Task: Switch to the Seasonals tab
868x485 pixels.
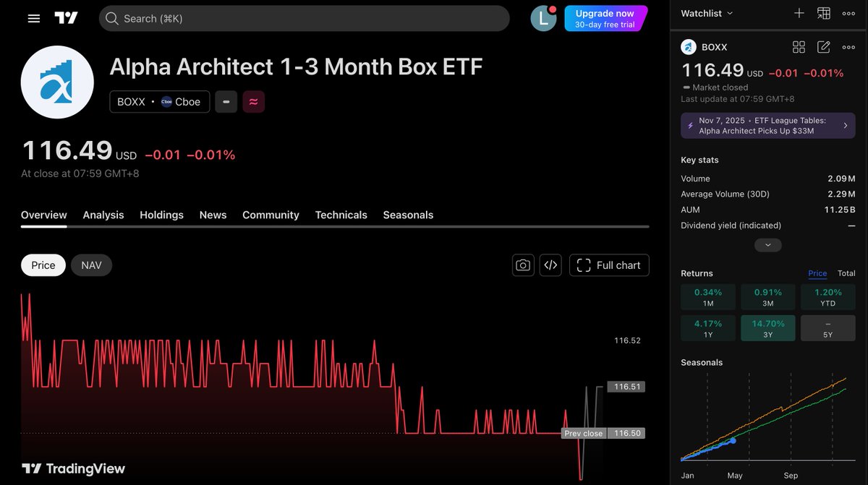Action: (x=408, y=215)
